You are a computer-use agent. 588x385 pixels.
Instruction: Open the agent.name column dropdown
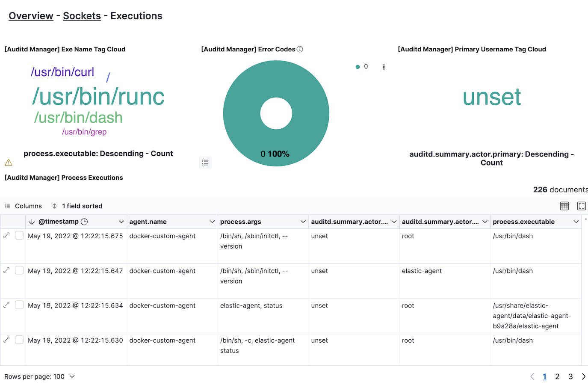tap(212, 222)
